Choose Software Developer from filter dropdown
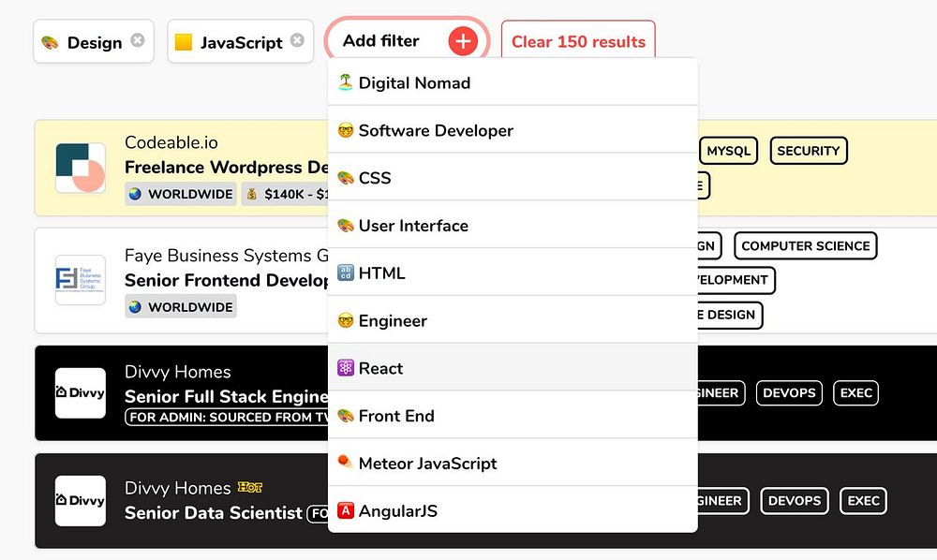This screenshot has width=937, height=560. point(513,130)
